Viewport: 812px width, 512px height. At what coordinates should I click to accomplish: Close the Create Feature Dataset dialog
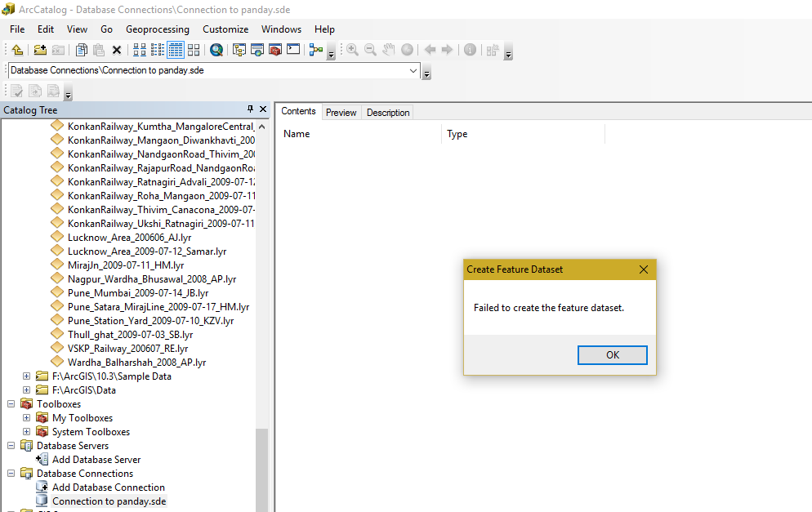click(x=643, y=269)
